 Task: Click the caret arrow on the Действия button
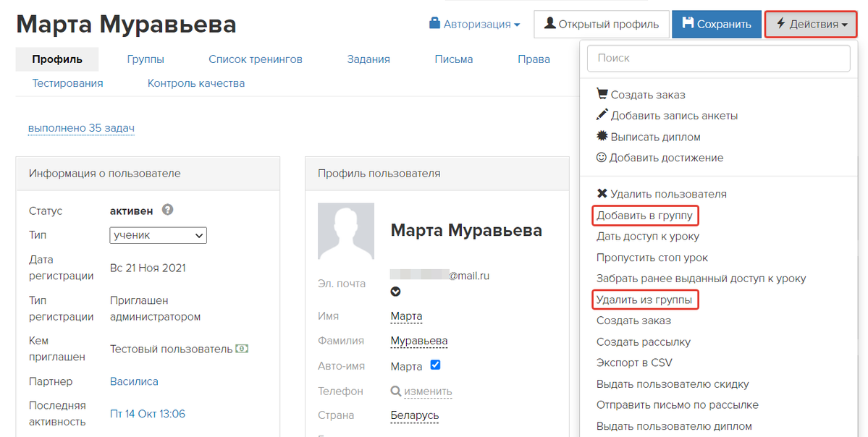click(x=844, y=25)
